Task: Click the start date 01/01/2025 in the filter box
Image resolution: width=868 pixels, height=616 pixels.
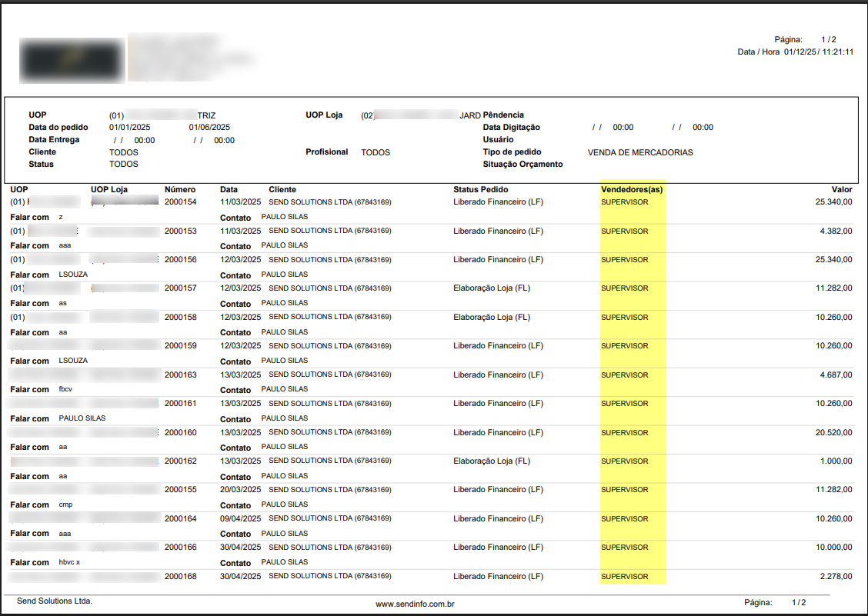Action: coord(131,128)
